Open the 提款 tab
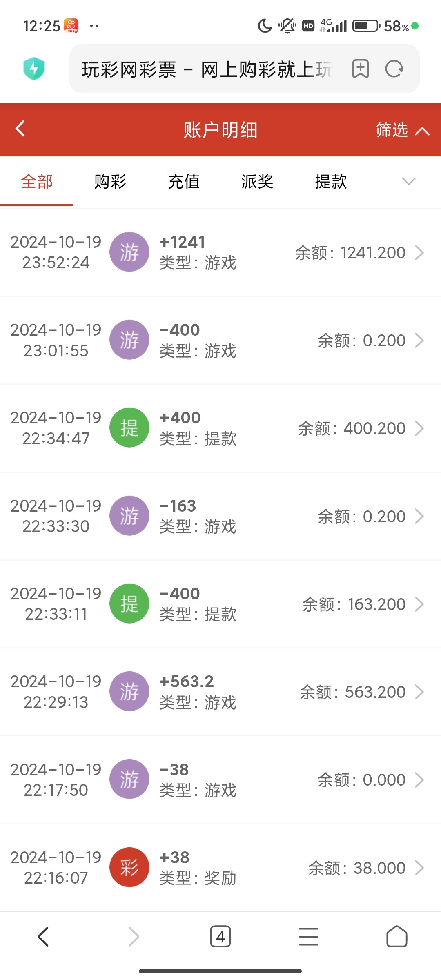Viewport: 441px width, 980px height. [331, 181]
